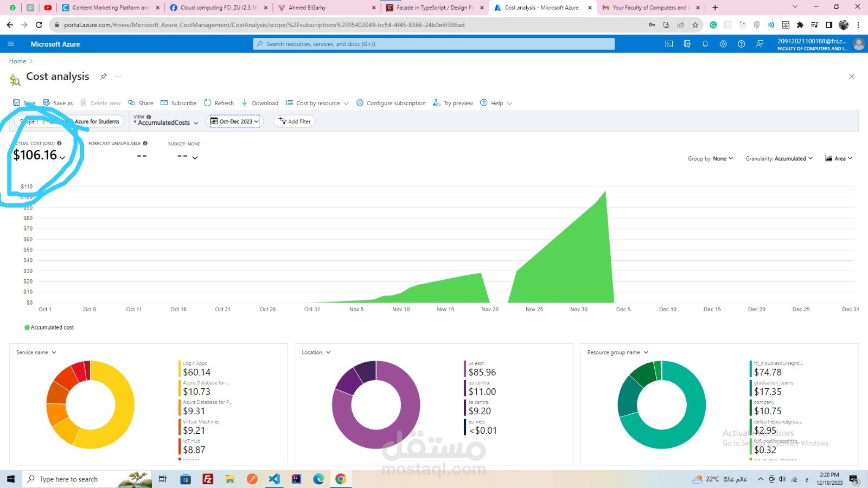Pin Cost analysis to the dashboard
The height and width of the screenshot is (488, 868).
(103, 76)
